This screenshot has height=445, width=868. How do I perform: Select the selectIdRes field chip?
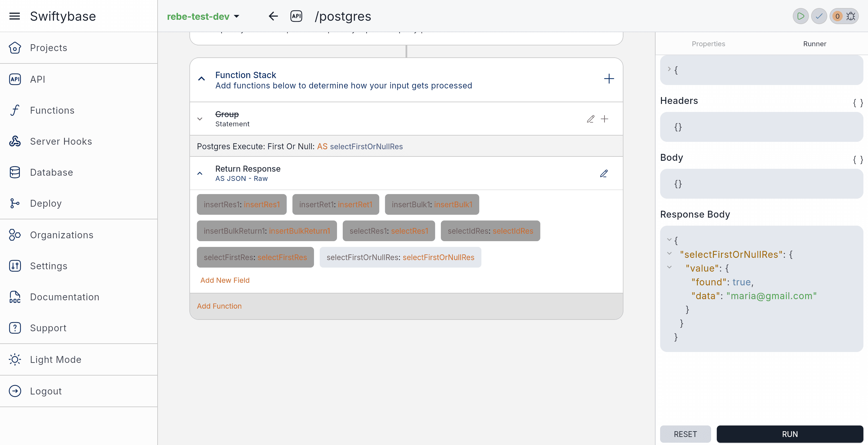(490, 231)
